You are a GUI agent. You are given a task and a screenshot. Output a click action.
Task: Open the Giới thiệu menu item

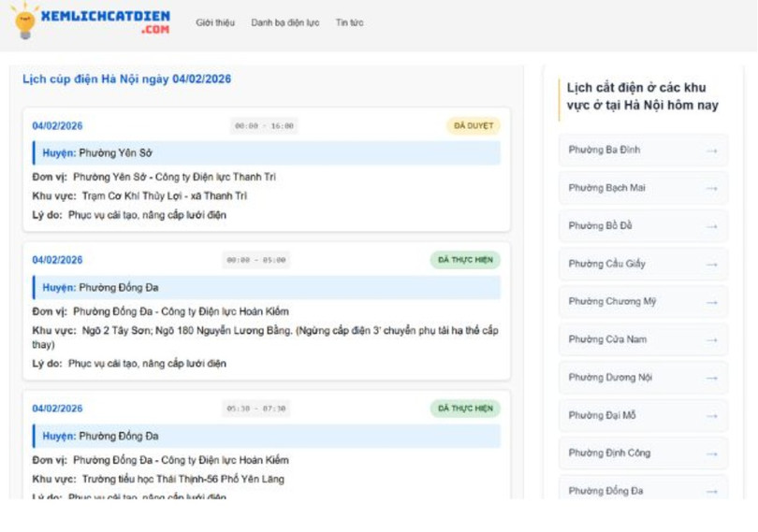[x=215, y=22]
